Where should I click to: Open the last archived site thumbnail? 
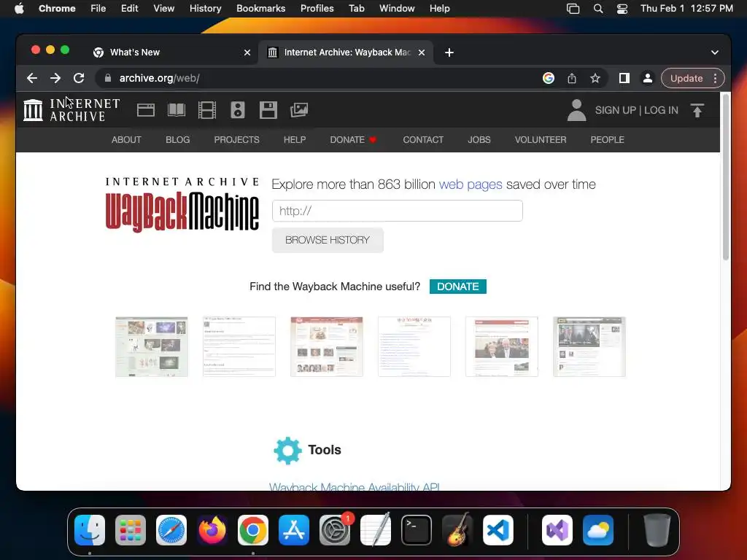589,346
